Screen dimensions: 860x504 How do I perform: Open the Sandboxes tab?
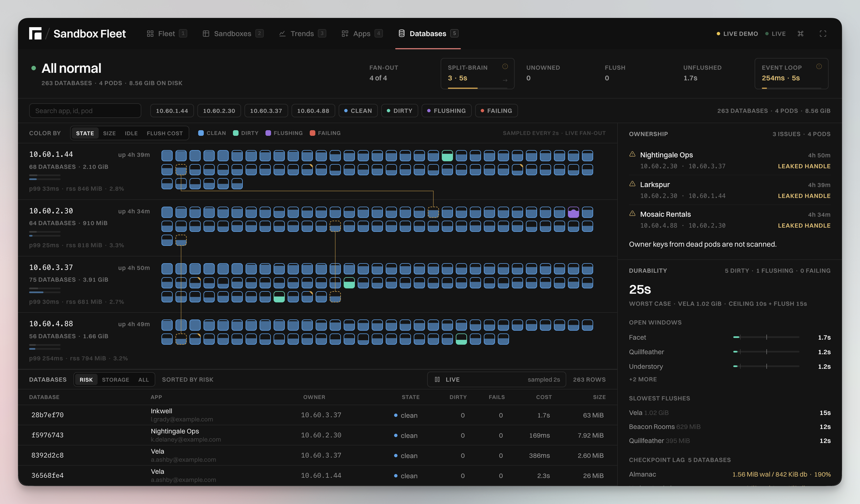click(233, 33)
